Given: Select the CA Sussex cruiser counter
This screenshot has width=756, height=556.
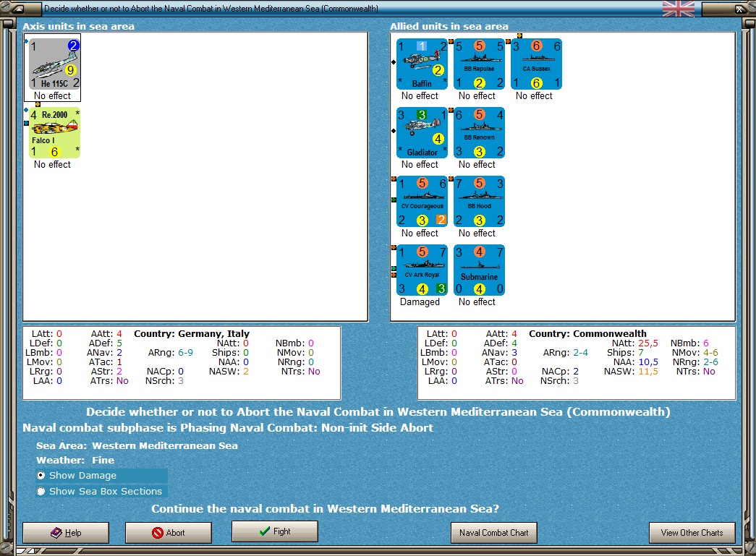Looking at the screenshot, I should pyautogui.click(x=536, y=64).
